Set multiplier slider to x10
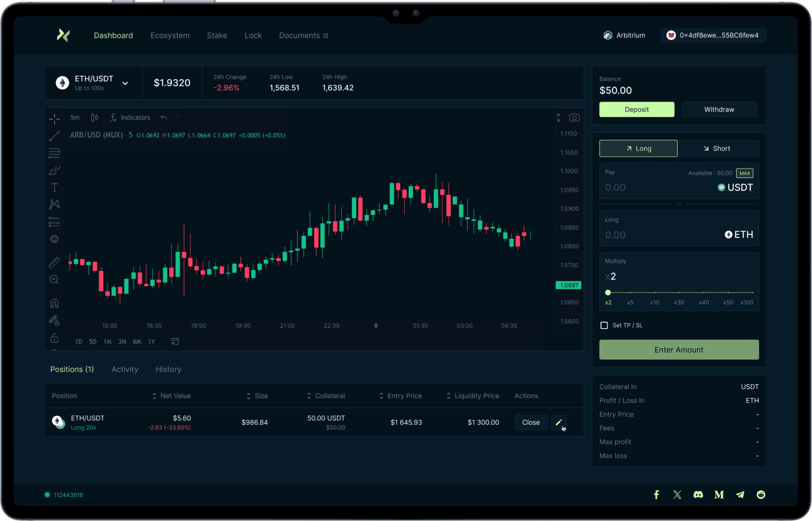 (x=654, y=293)
